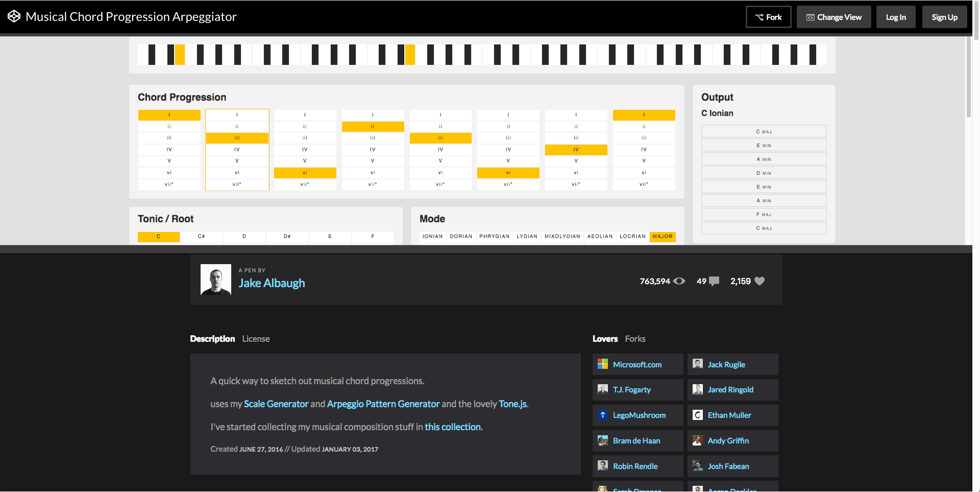980x492 pixels.
Task: Click the heart icon to love pen
Action: 759,281
